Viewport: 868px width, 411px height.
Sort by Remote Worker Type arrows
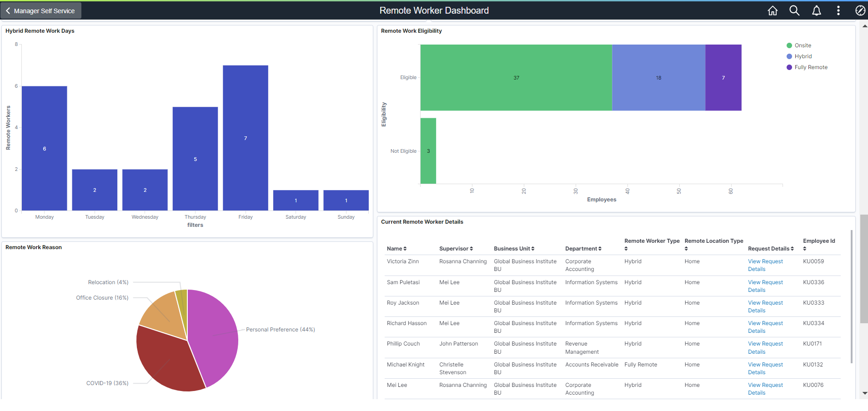[x=626, y=249]
